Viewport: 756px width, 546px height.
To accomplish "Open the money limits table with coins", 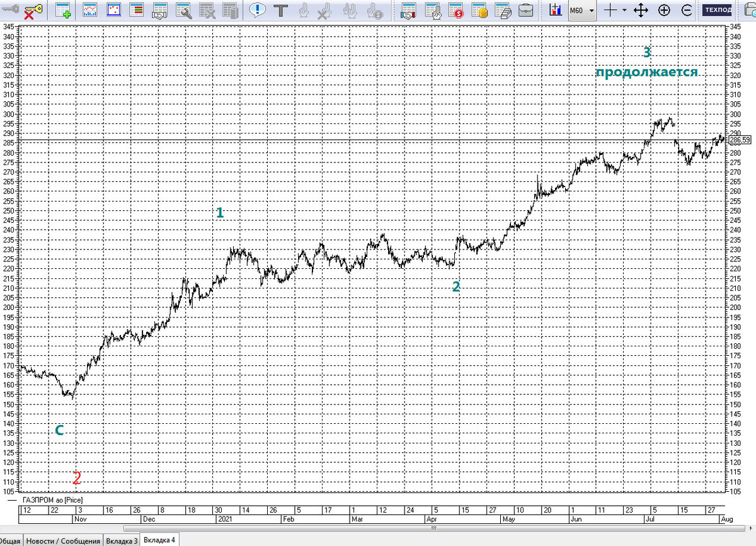I will [479, 10].
